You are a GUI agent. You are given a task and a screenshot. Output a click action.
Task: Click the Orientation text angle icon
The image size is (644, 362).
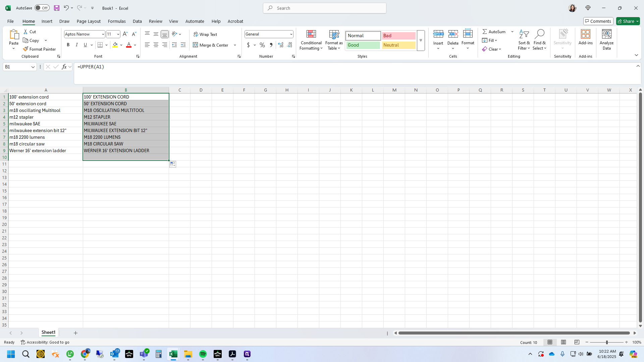pos(174,34)
